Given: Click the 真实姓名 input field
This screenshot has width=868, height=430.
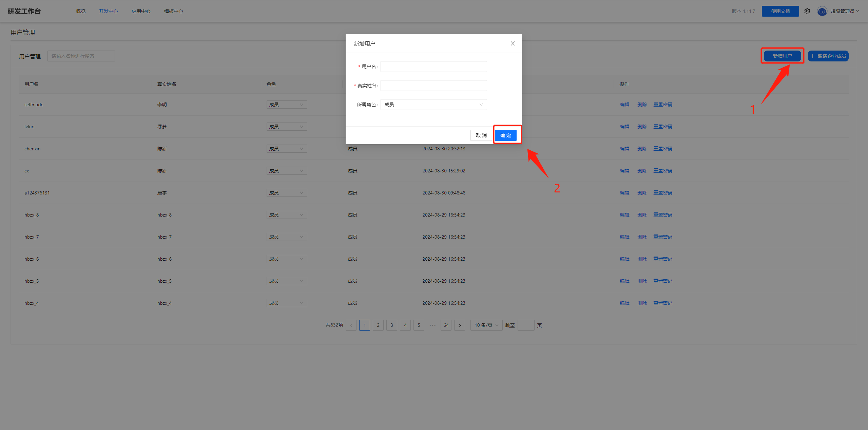Looking at the screenshot, I should [433, 86].
